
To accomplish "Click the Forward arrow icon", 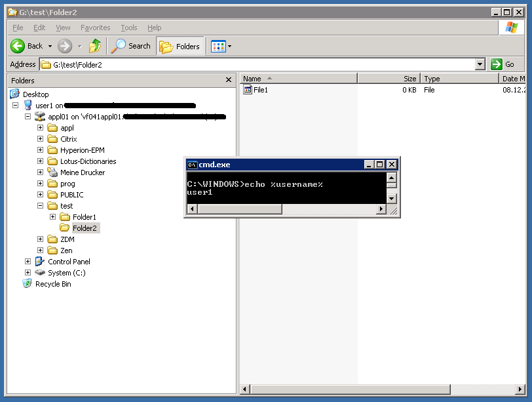I will coord(65,46).
